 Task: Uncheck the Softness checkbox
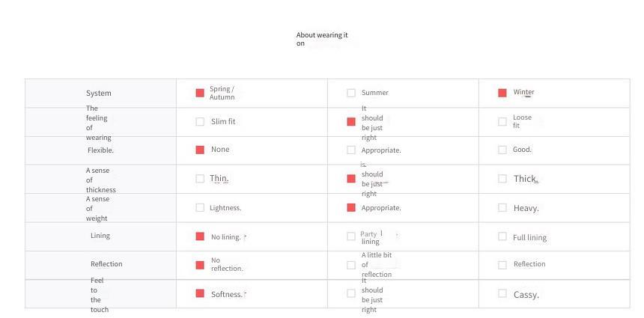pos(200,293)
